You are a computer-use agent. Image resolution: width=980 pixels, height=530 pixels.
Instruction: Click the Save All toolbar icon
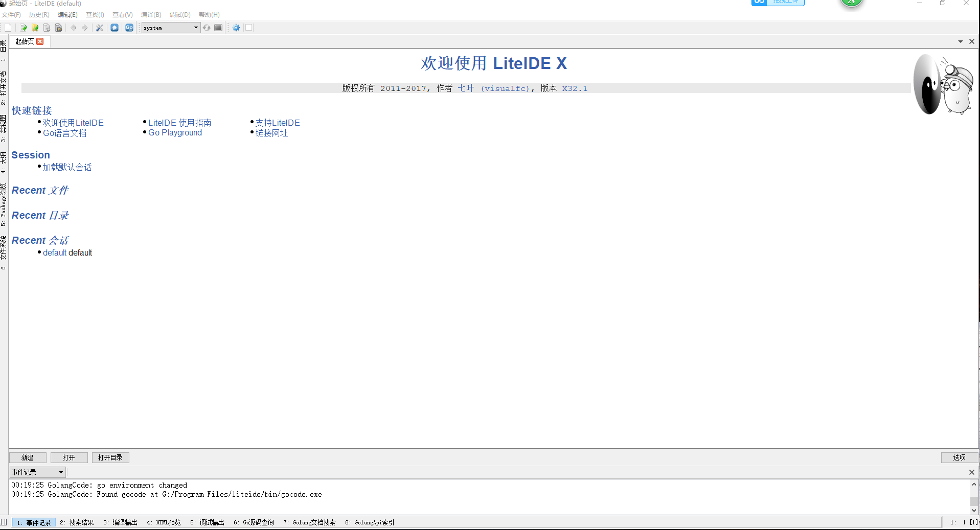pyautogui.click(x=58, y=28)
